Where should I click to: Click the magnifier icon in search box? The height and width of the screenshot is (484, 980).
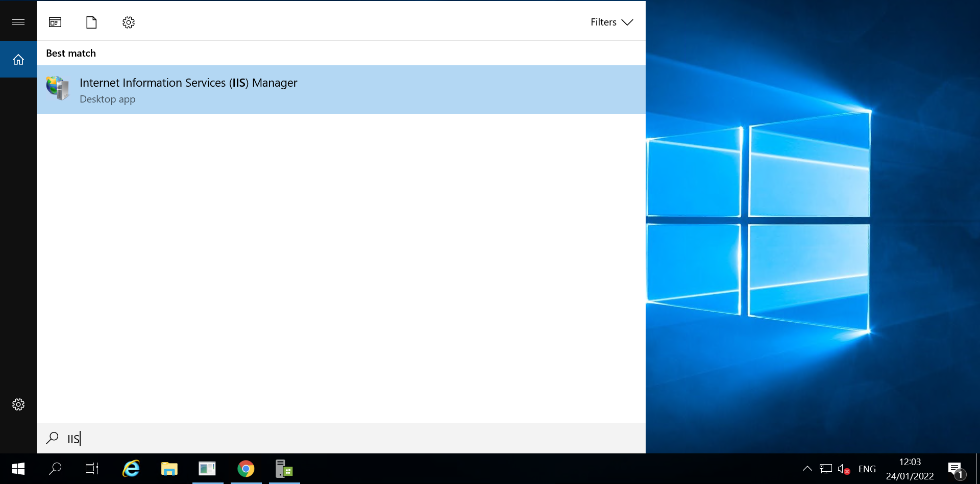[52, 438]
